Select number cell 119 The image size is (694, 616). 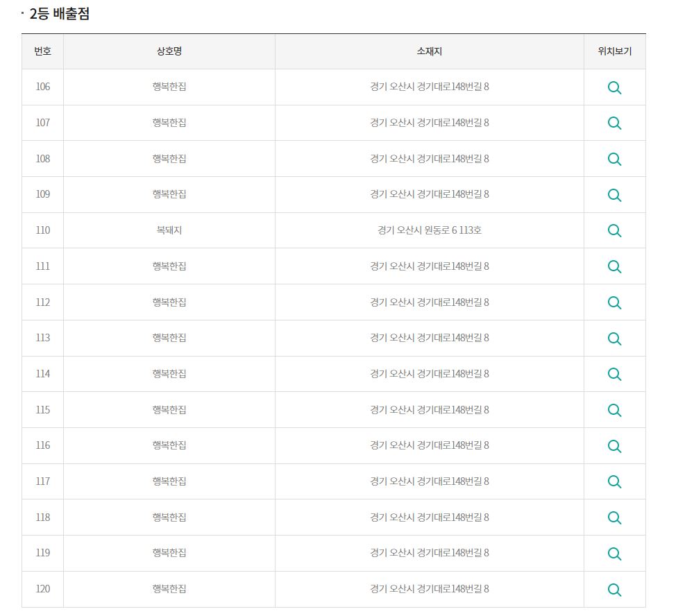coord(42,553)
